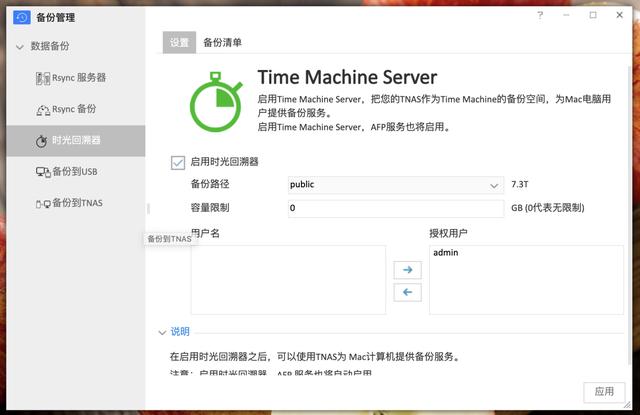This screenshot has width=640, height=415.
Task: Click the 备份到USB device icon
Action: (x=43, y=172)
